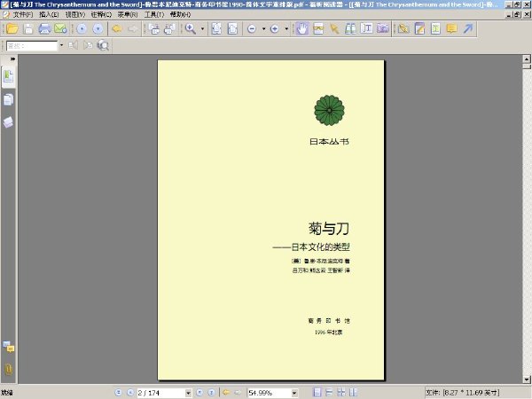Click the find text input field
532x399 pixels.
[32, 45]
